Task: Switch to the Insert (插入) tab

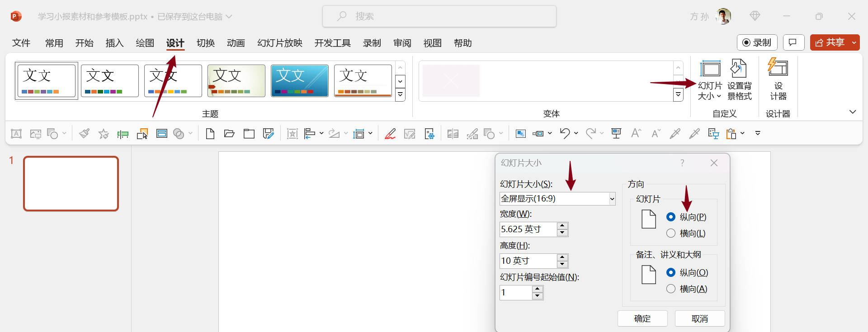Action: coord(114,43)
